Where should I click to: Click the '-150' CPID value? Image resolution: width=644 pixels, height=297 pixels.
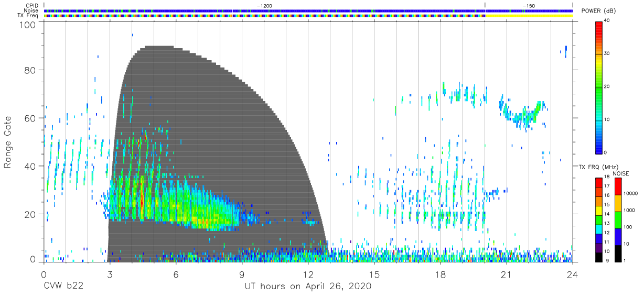click(528, 5)
